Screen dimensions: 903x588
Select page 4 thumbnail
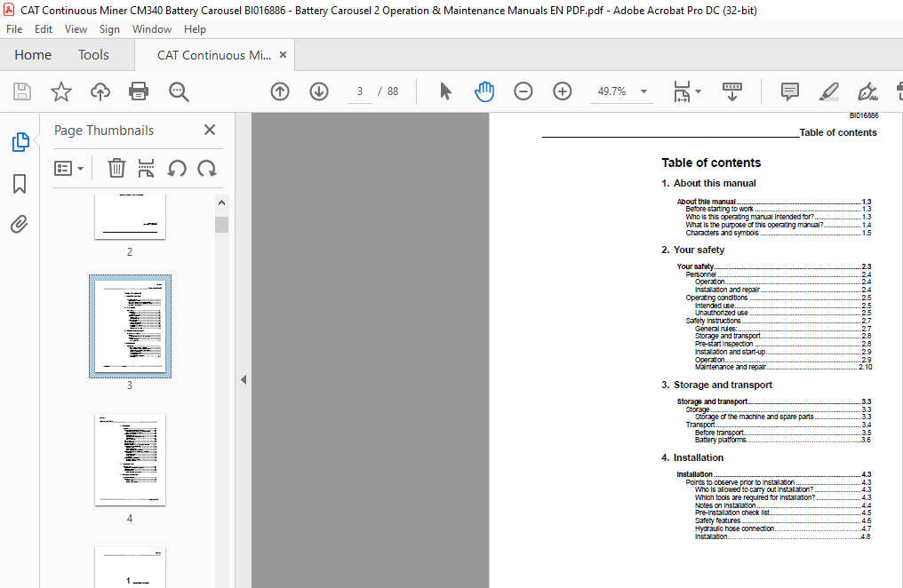130,460
